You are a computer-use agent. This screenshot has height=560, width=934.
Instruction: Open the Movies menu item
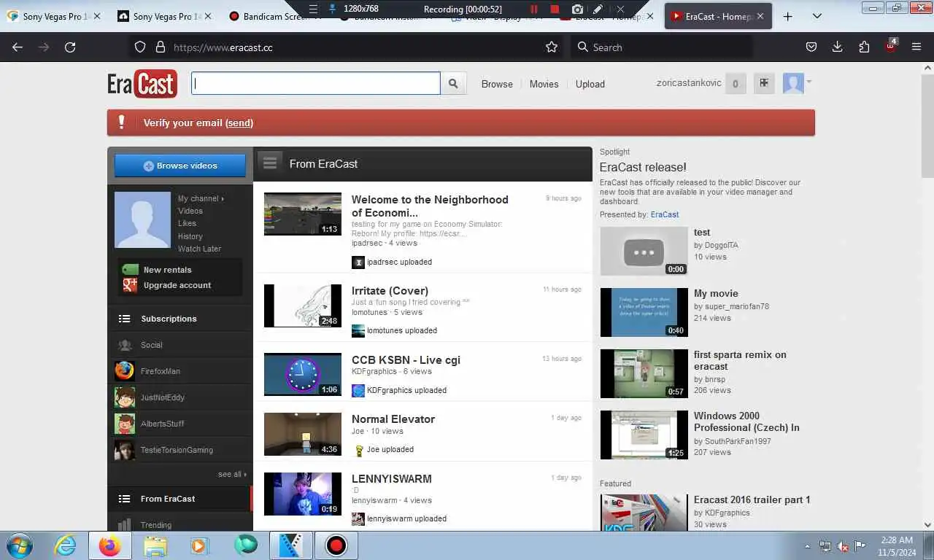(544, 84)
